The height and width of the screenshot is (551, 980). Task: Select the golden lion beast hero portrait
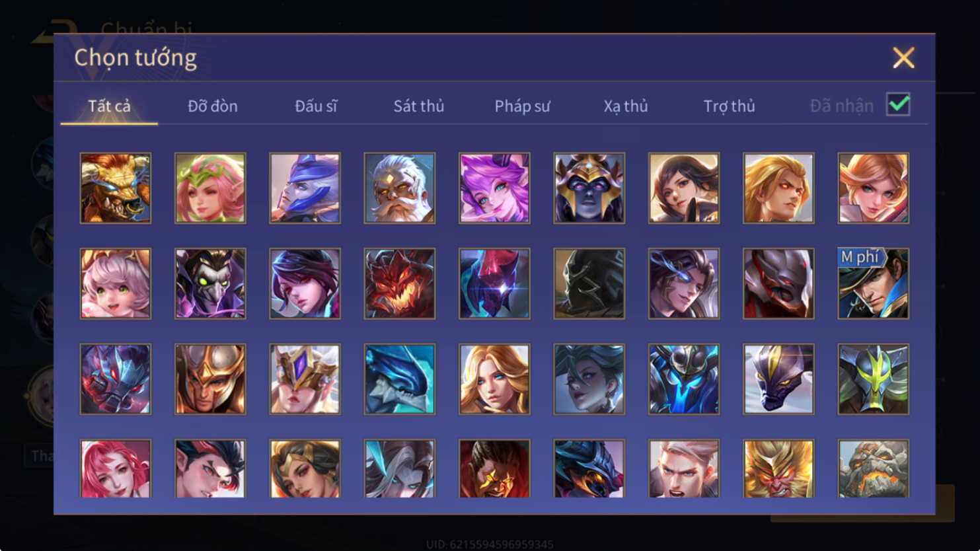pyautogui.click(x=116, y=188)
